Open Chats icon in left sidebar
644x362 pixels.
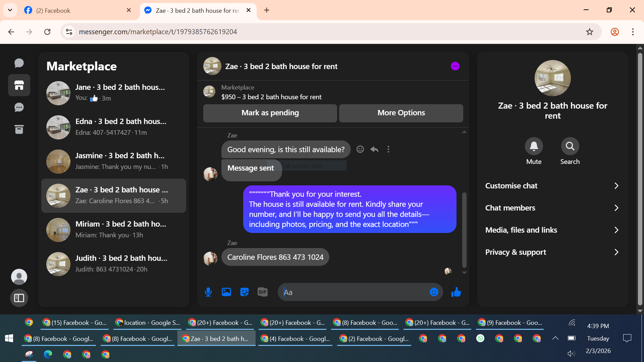[x=19, y=63]
